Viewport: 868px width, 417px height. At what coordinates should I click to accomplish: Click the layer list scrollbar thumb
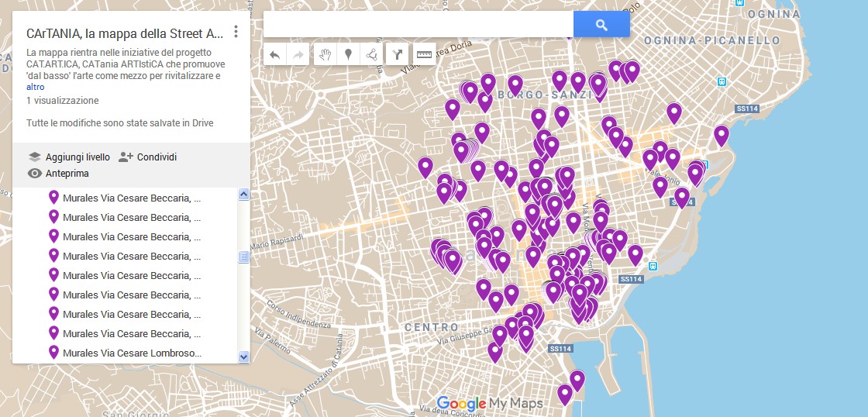[x=243, y=257]
